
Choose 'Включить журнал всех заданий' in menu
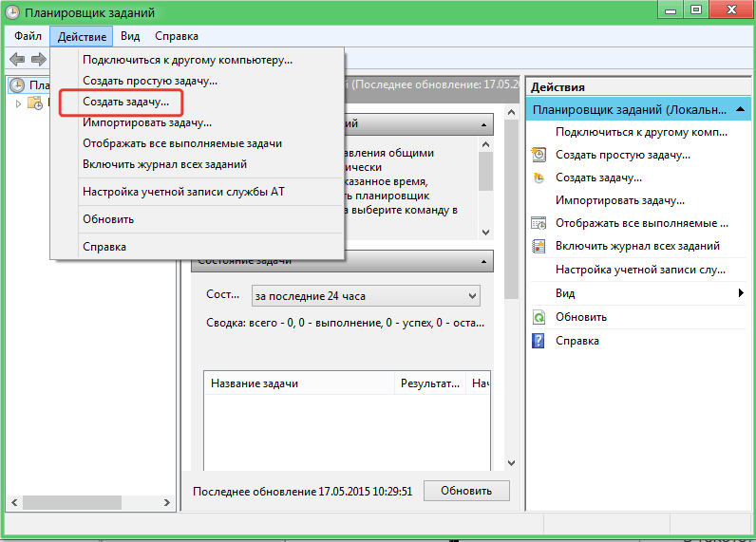(x=198, y=164)
